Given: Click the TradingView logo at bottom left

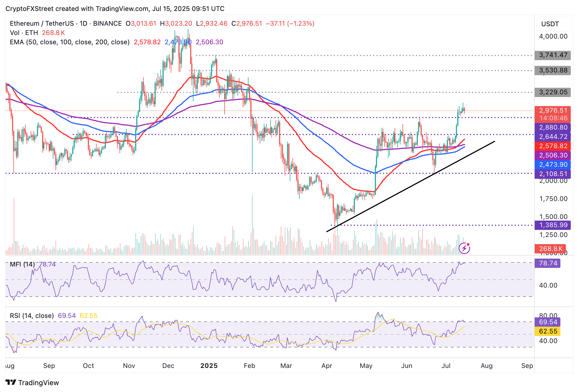Looking at the screenshot, I should click(32, 382).
